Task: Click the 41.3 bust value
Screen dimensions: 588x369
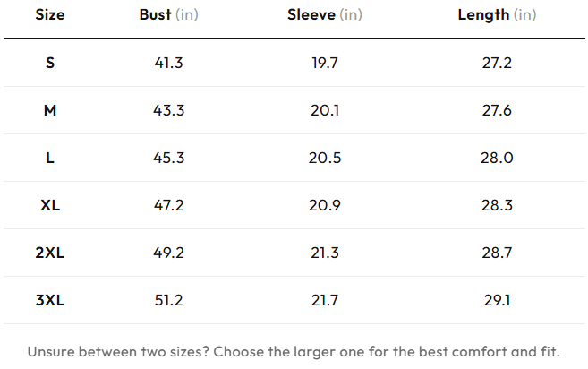Action: tap(169, 63)
